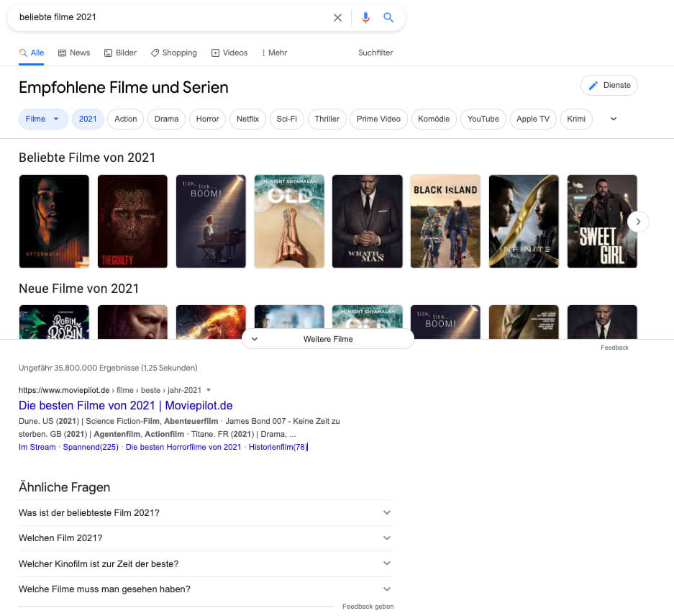Clear the search box with the X icon
674x616 pixels.
337,18
